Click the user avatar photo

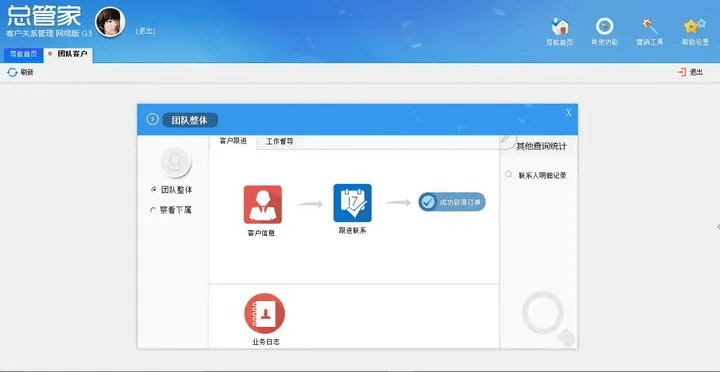click(110, 22)
